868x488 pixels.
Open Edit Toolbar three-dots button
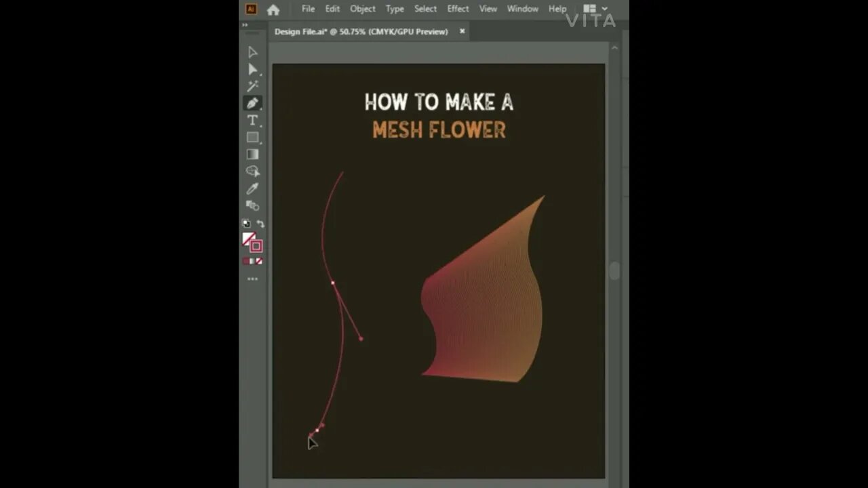252,279
